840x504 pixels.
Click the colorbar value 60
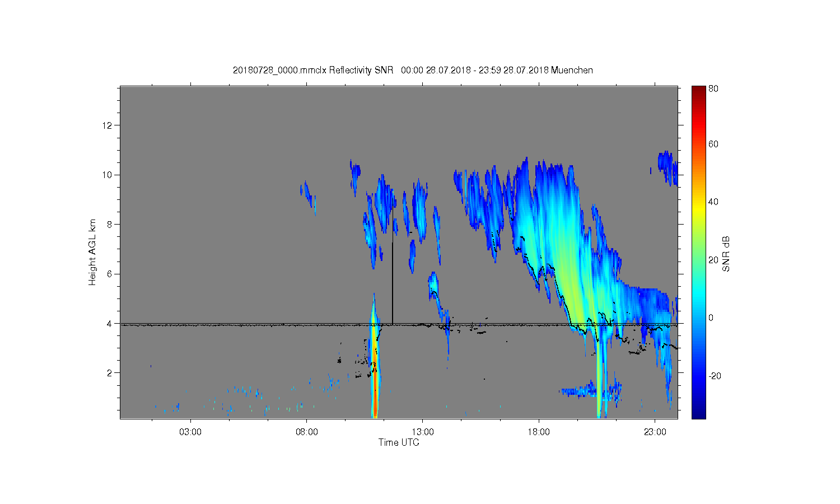pos(713,144)
